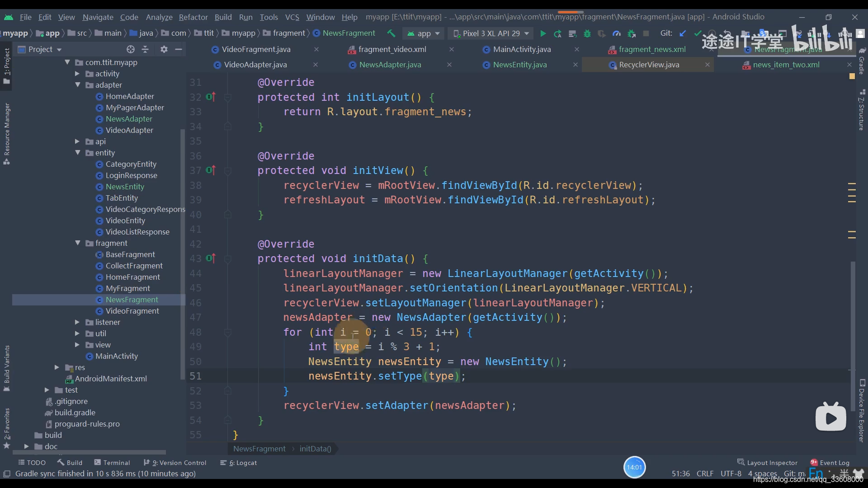Toggle the Device File Explorer panel
This screenshot has width=868, height=488.
862,411
